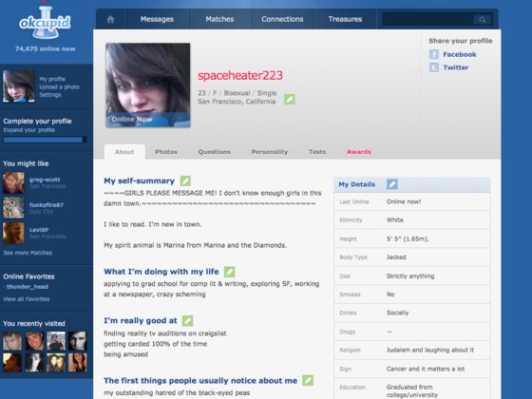Share profile on Facebook link
The height and width of the screenshot is (399, 532).
click(x=460, y=54)
